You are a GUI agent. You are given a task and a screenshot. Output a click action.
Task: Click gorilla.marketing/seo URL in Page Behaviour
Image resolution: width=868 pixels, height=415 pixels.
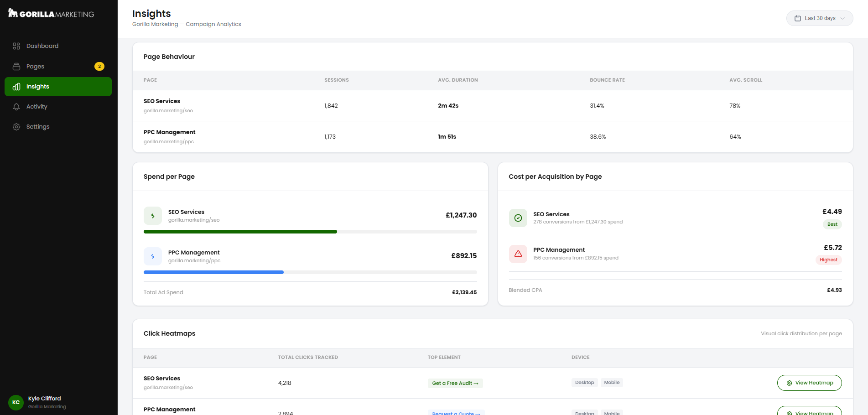click(x=168, y=111)
